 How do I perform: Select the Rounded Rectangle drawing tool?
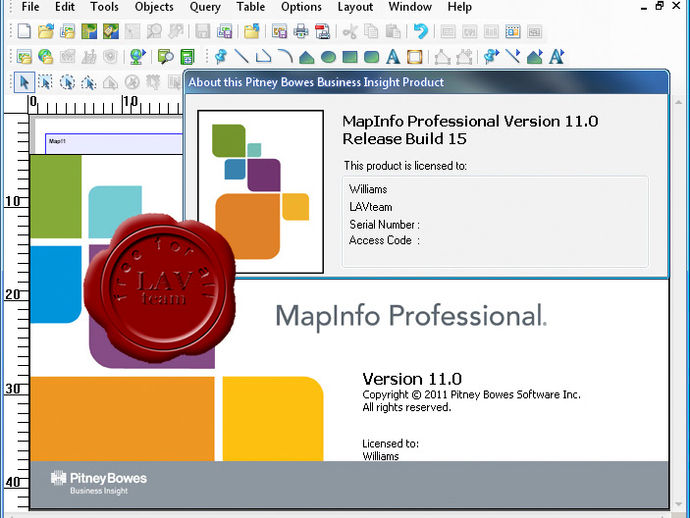(371, 57)
